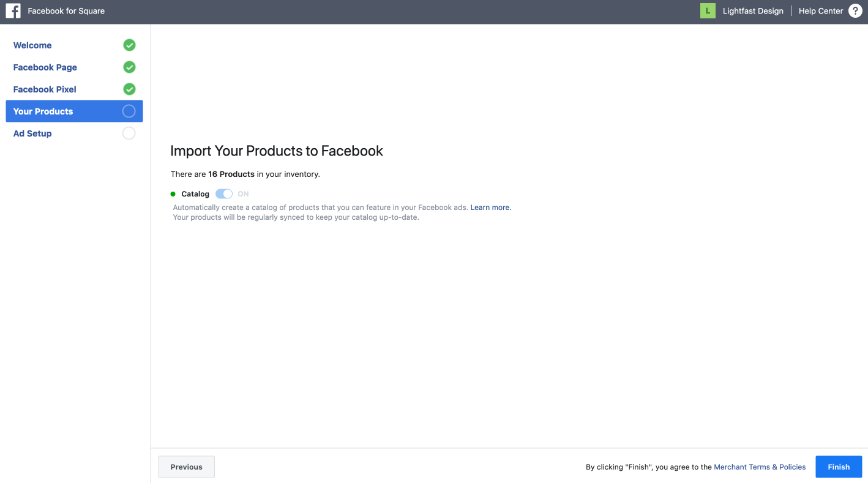
Task: Open the Learn more link
Action: coord(491,208)
